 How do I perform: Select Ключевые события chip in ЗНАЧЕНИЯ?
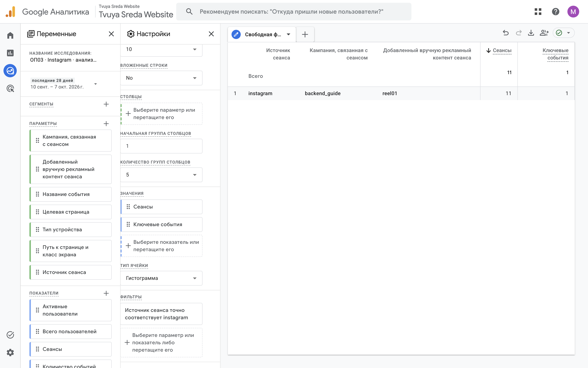(x=161, y=224)
